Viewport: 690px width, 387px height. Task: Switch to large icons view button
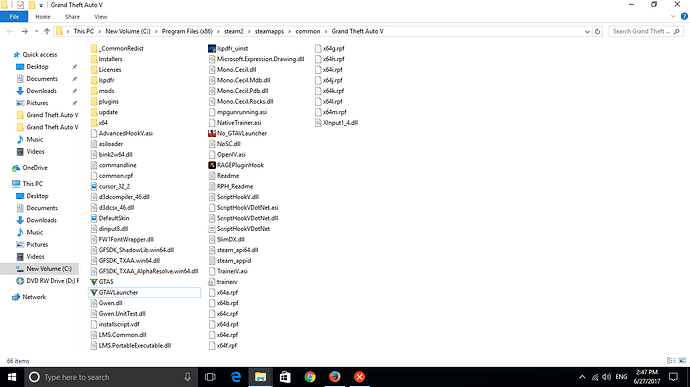(x=683, y=361)
